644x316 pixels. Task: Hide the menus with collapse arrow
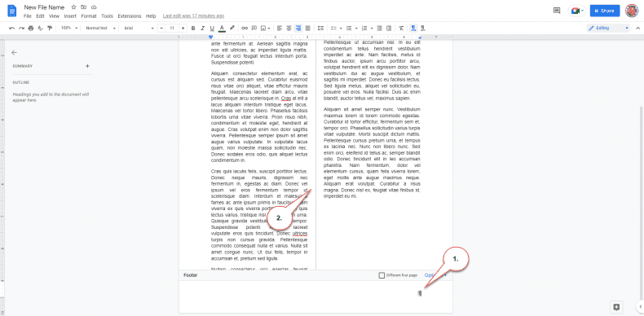point(637,29)
